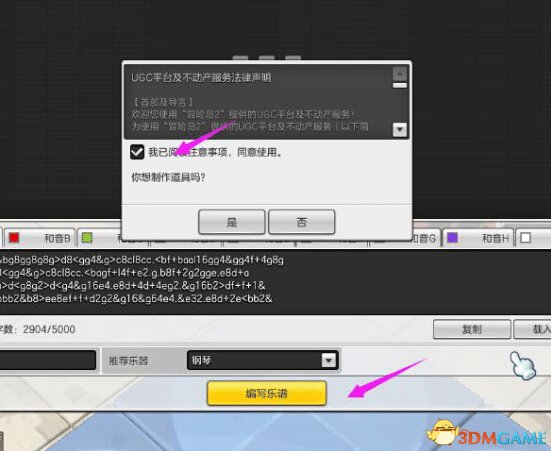Click the red color swatch on 和音B
Viewport: 551px width, 451px height.
14,238
